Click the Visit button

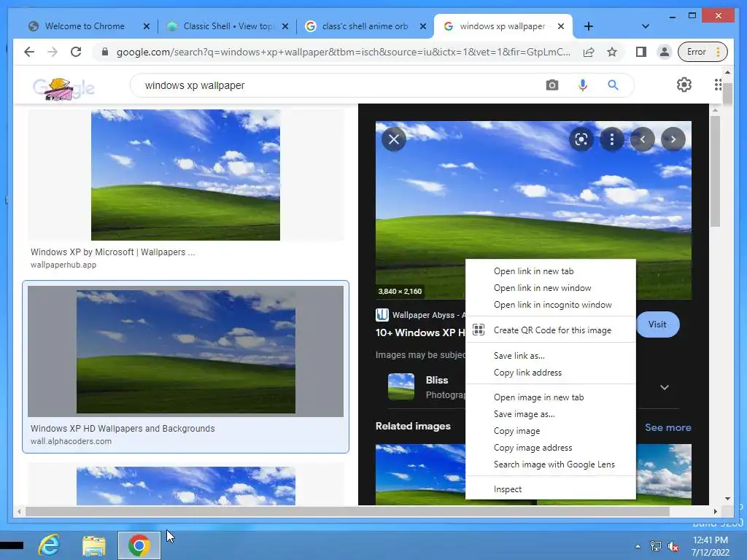pyautogui.click(x=657, y=324)
